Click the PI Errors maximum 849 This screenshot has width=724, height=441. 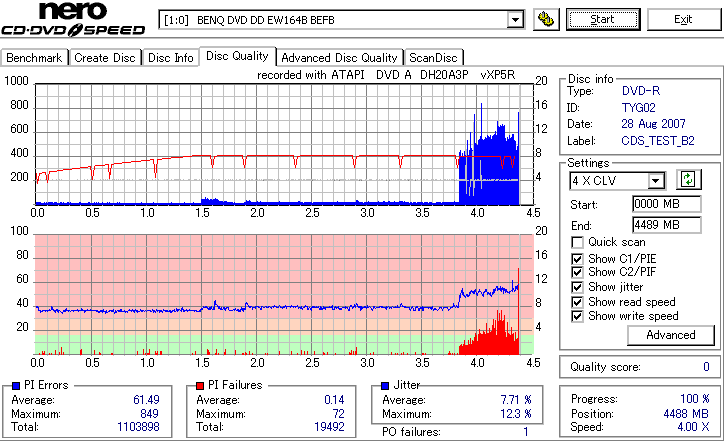pyautogui.click(x=149, y=413)
